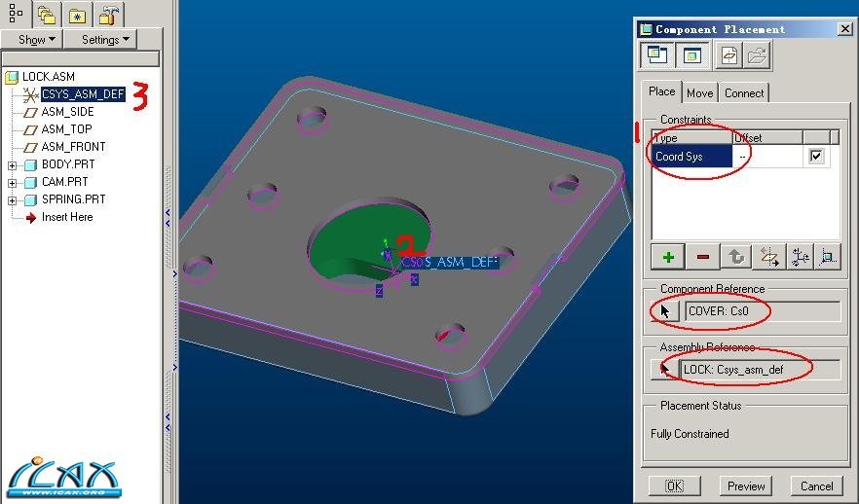Cancel the Component Placement dialog
The height and width of the screenshot is (504, 859).
click(816, 486)
